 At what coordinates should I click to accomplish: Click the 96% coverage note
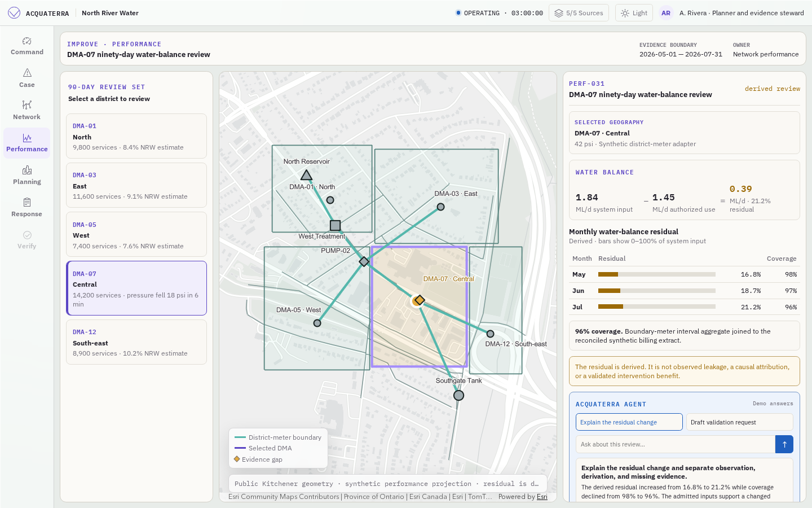coord(685,336)
